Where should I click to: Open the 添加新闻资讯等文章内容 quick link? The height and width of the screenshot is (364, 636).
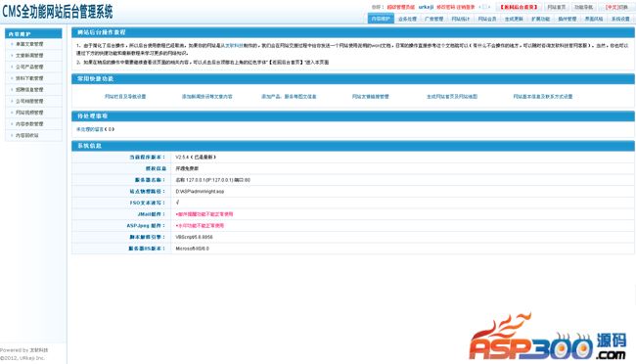point(206,97)
